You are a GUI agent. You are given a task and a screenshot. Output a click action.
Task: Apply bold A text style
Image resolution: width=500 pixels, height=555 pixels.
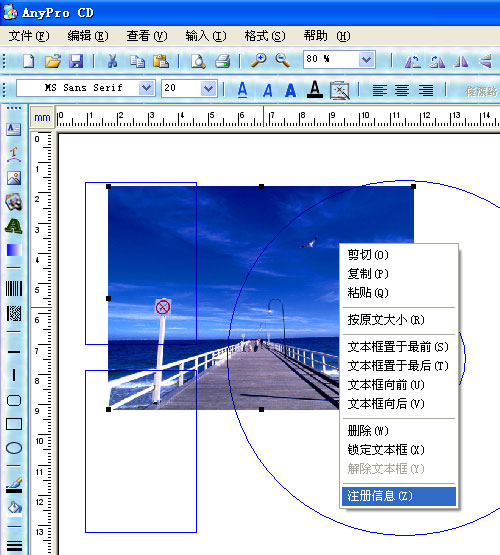[x=291, y=91]
